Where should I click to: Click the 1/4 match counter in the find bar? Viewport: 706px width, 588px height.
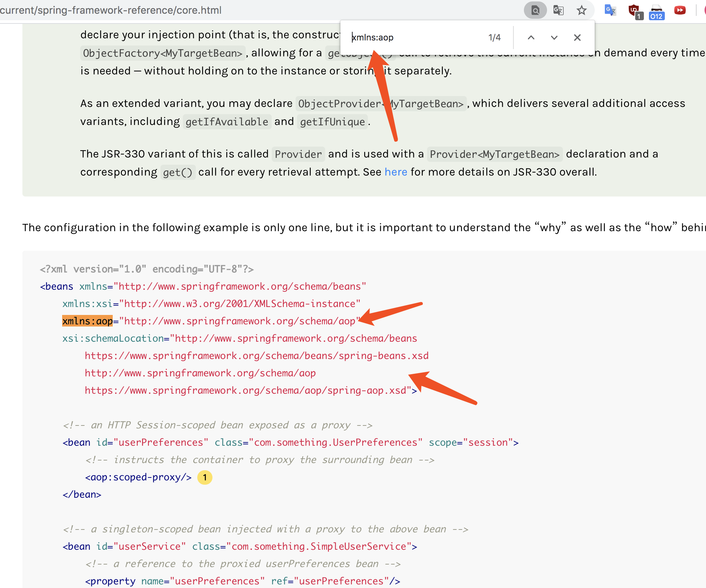(x=494, y=38)
